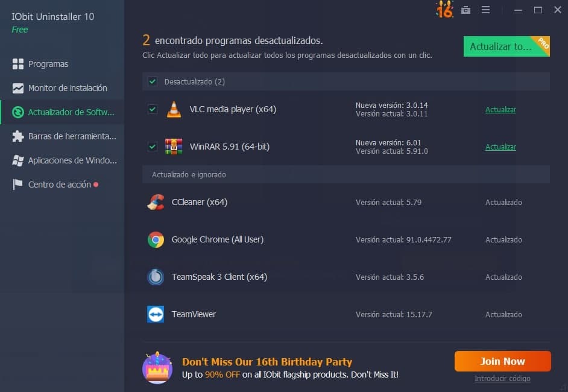Click the 16th birthday icon in title bar
The width and height of the screenshot is (568, 392).
coord(444,9)
